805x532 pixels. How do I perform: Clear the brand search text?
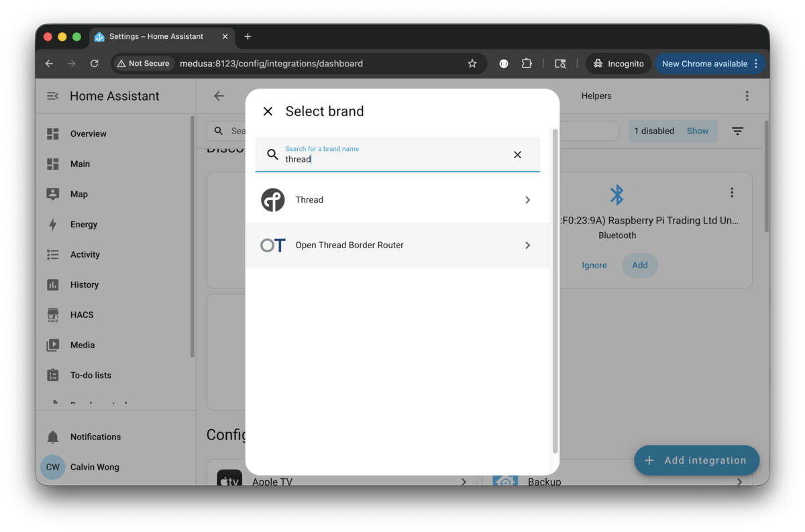[x=517, y=155]
